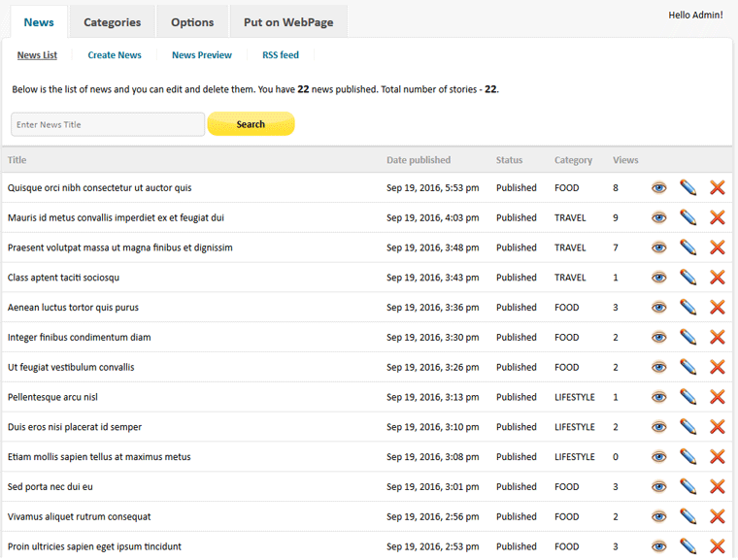Click LIFESTYLE category of 'Pellentesque arcu nisl'
Screen dimensions: 738x560
point(575,397)
